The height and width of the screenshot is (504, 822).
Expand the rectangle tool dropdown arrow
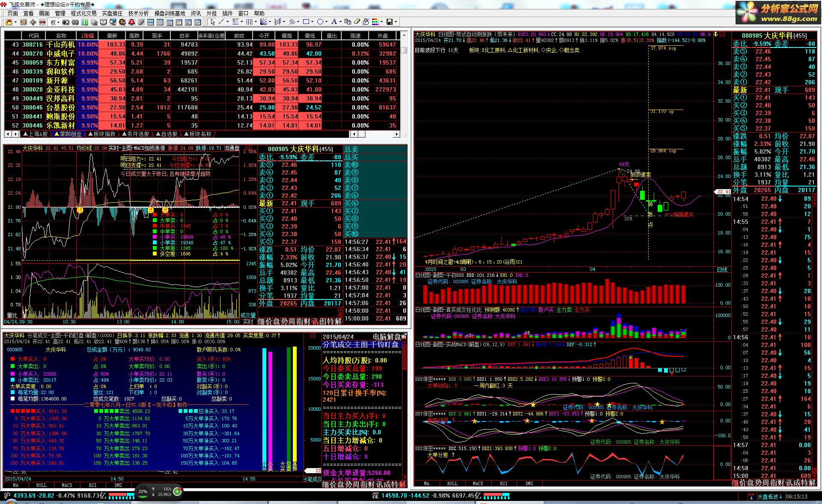coord(312,22)
